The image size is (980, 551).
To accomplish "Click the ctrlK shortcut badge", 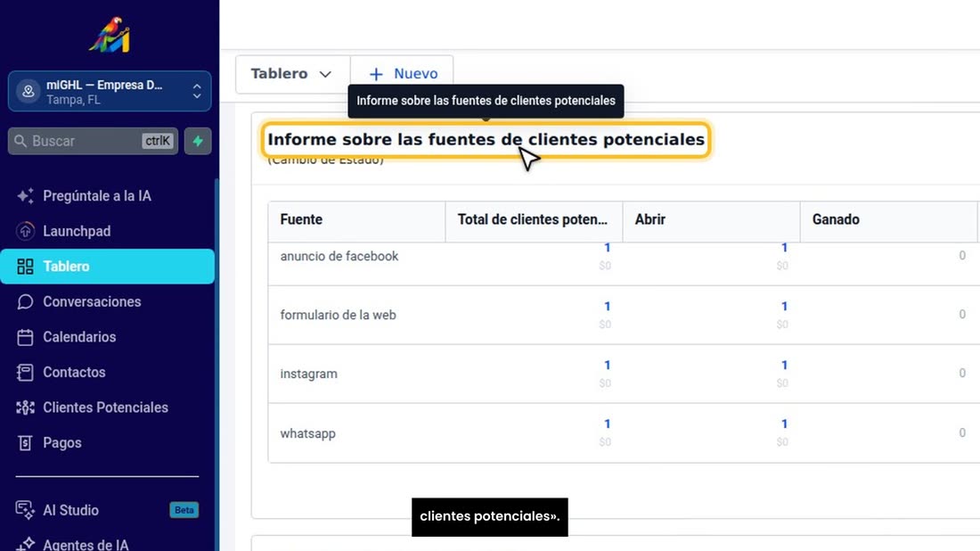I will tap(157, 141).
